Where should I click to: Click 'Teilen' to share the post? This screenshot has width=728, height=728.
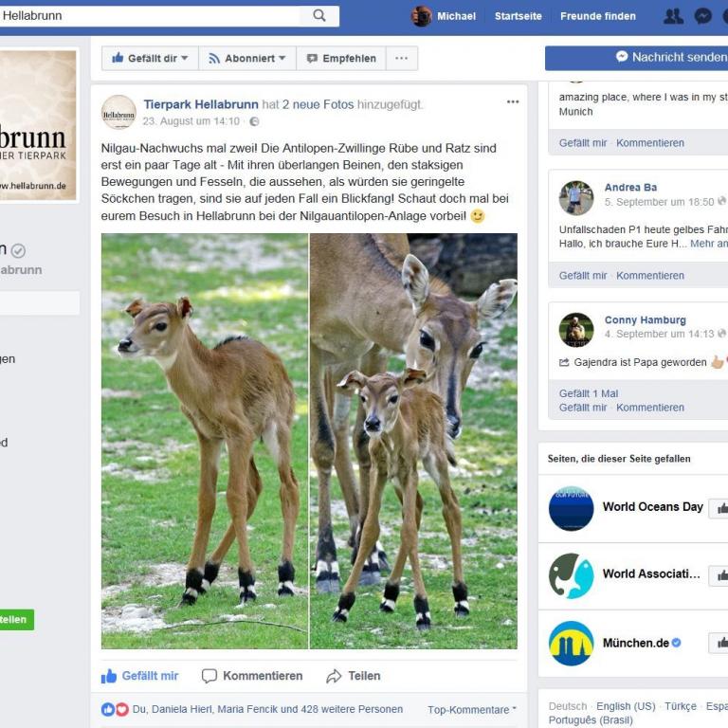(x=354, y=676)
